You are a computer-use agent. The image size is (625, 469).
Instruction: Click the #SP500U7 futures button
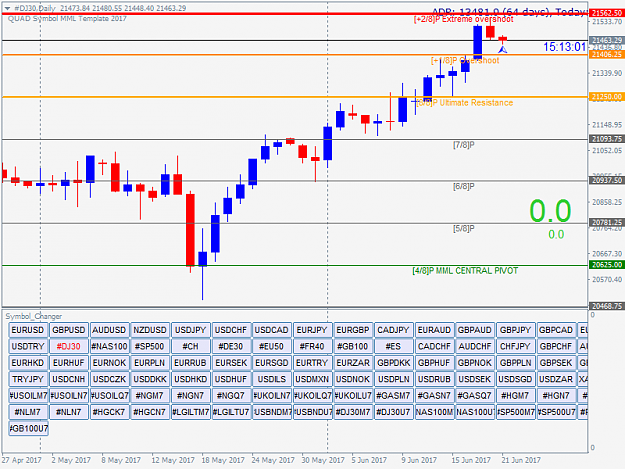pyautogui.click(x=556, y=412)
